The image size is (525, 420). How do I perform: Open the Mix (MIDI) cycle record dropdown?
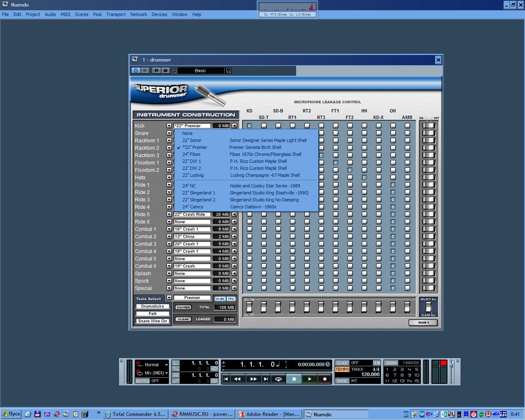pyautogui.click(x=166, y=373)
